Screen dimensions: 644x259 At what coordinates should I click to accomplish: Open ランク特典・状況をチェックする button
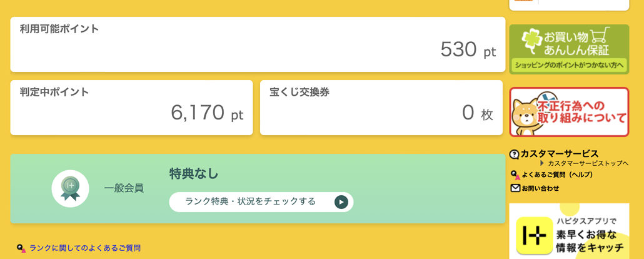(x=261, y=202)
